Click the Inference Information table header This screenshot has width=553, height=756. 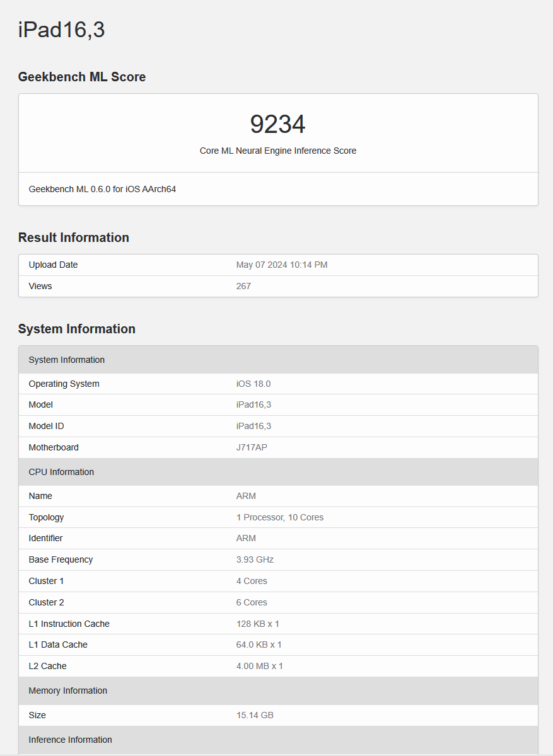(x=70, y=740)
